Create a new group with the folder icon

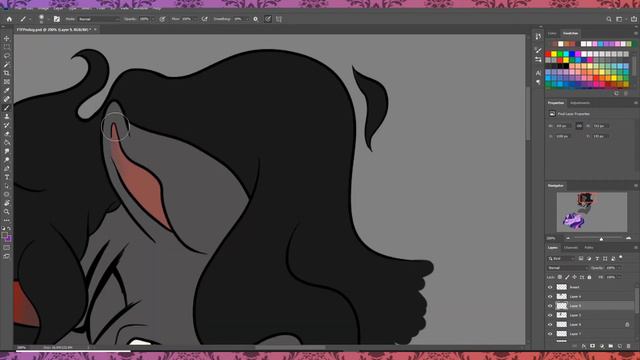(x=611, y=346)
